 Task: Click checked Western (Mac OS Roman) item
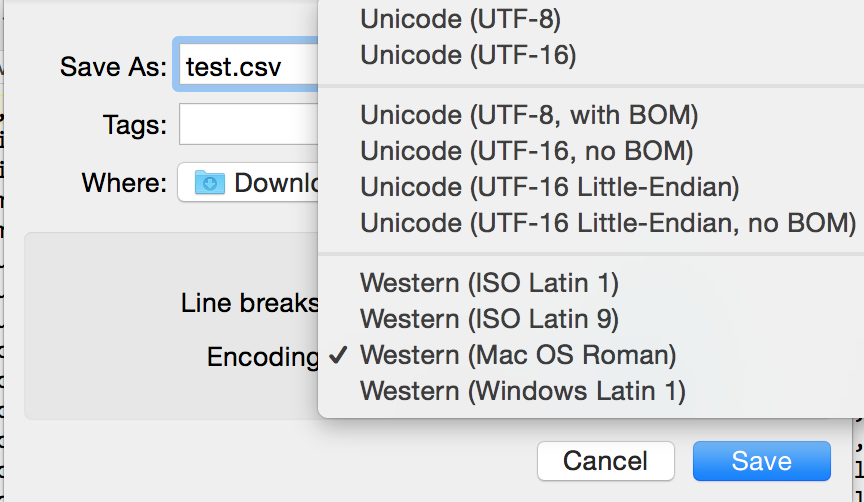point(591,355)
